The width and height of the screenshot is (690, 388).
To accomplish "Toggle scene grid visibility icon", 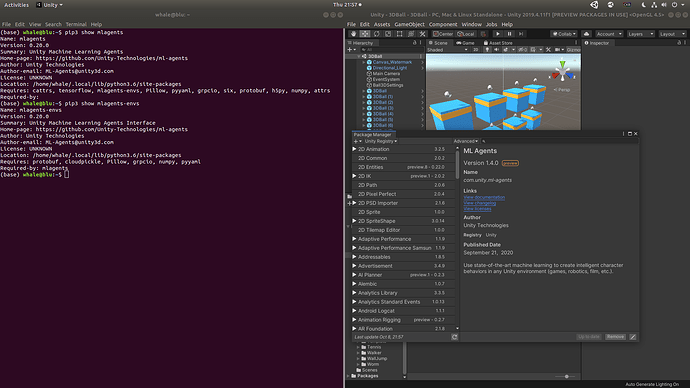I will [x=533, y=50].
